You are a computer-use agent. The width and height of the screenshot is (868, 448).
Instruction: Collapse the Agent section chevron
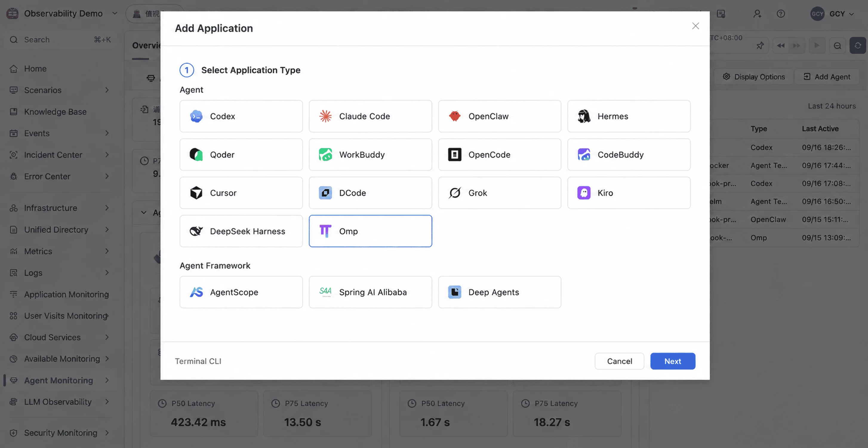pyautogui.click(x=144, y=212)
